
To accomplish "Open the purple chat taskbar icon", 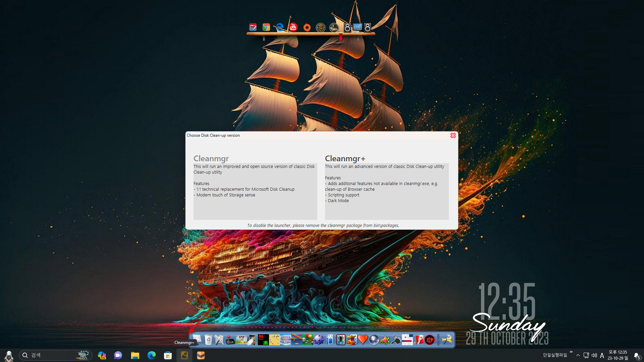I will [118, 355].
